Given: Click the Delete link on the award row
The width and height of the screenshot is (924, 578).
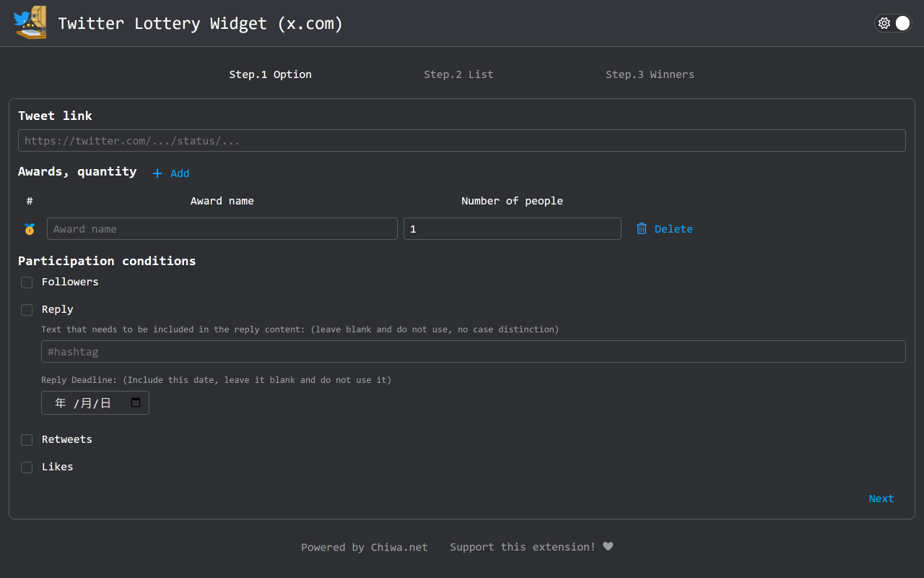Looking at the screenshot, I should pyautogui.click(x=673, y=228).
